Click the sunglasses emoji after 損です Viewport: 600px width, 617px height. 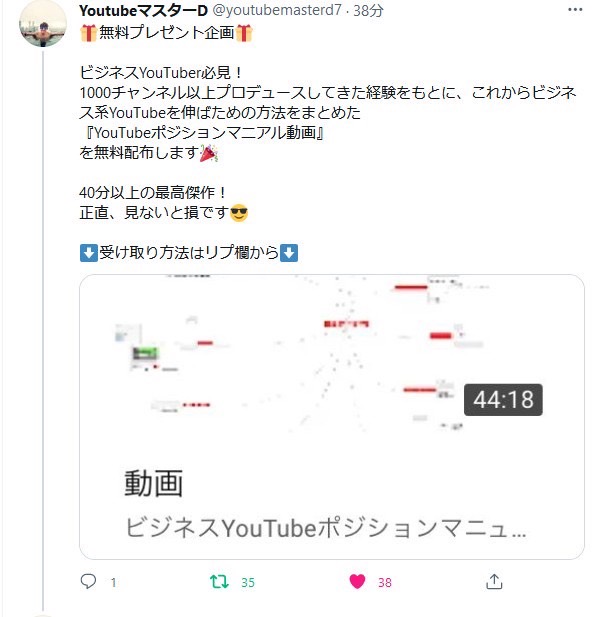click(239, 213)
